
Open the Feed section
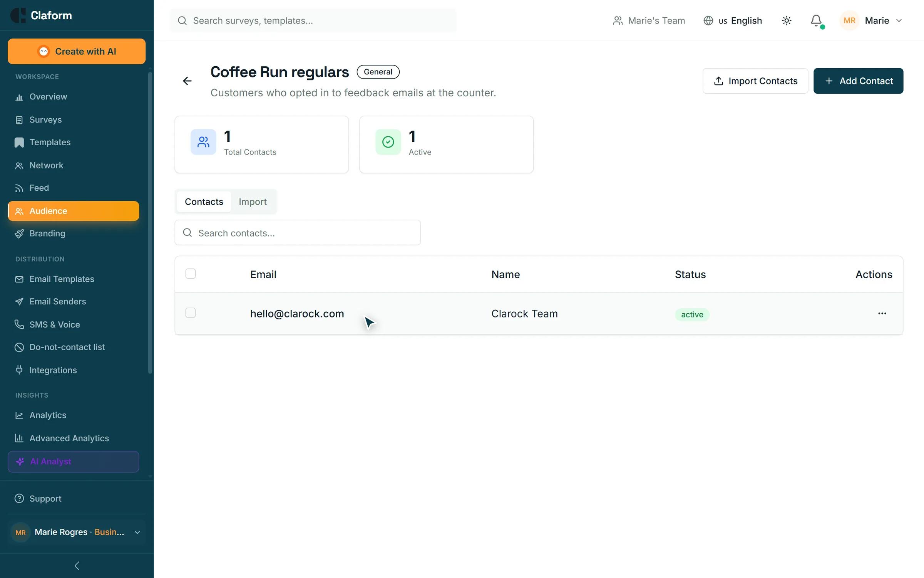point(73,188)
